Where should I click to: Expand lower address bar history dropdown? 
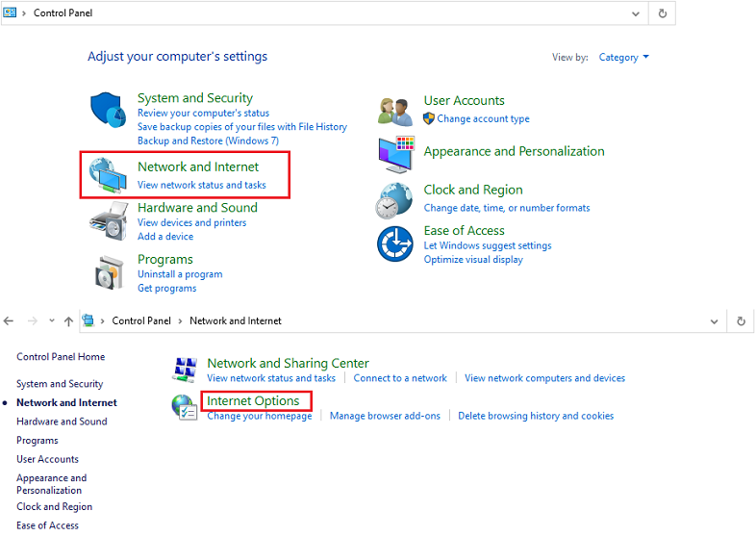point(714,321)
